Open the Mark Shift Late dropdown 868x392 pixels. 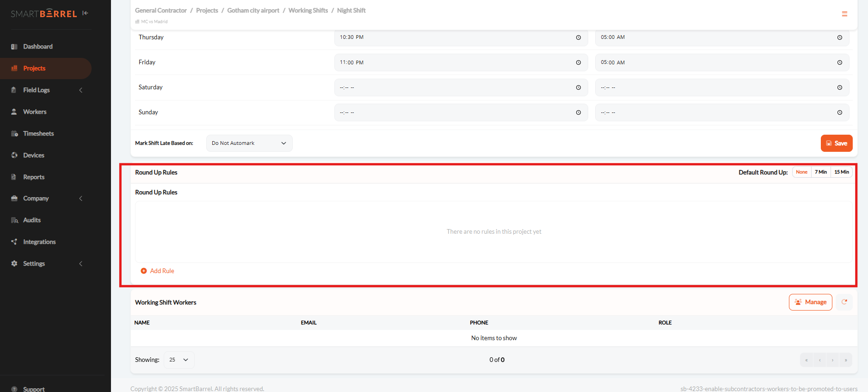pyautogui.click(x=249, y=143)
